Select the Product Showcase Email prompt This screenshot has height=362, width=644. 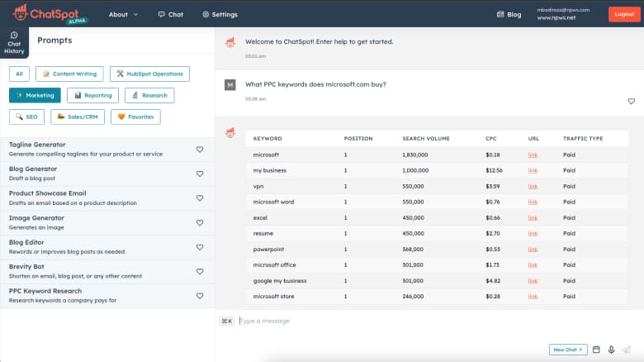[107, 198]
